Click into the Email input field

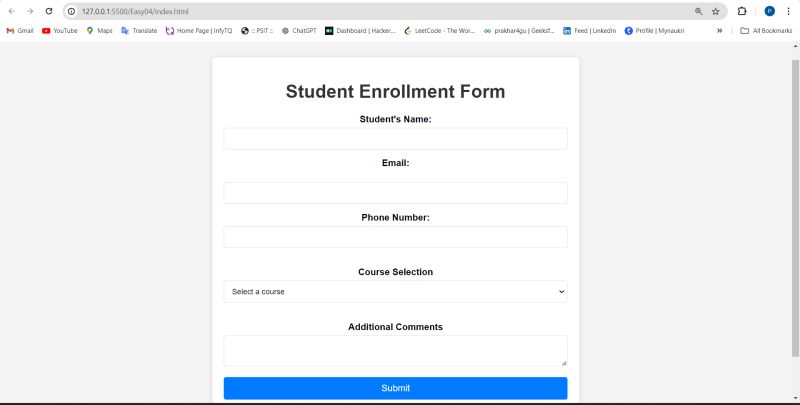(395, 193)
